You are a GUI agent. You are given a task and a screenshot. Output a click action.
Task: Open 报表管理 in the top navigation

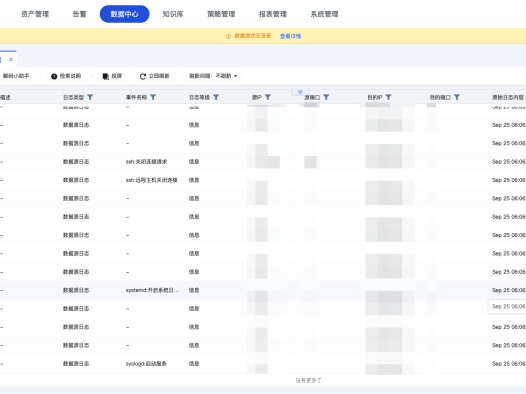point(273,14)
